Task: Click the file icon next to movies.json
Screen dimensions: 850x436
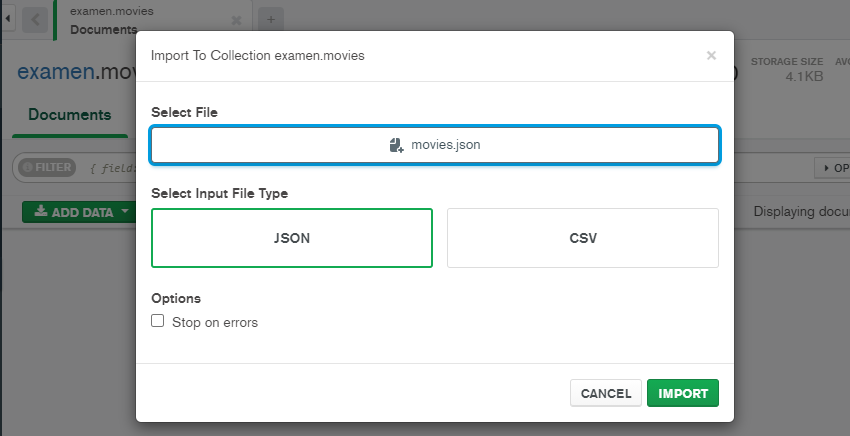Action: pos(396,145)
